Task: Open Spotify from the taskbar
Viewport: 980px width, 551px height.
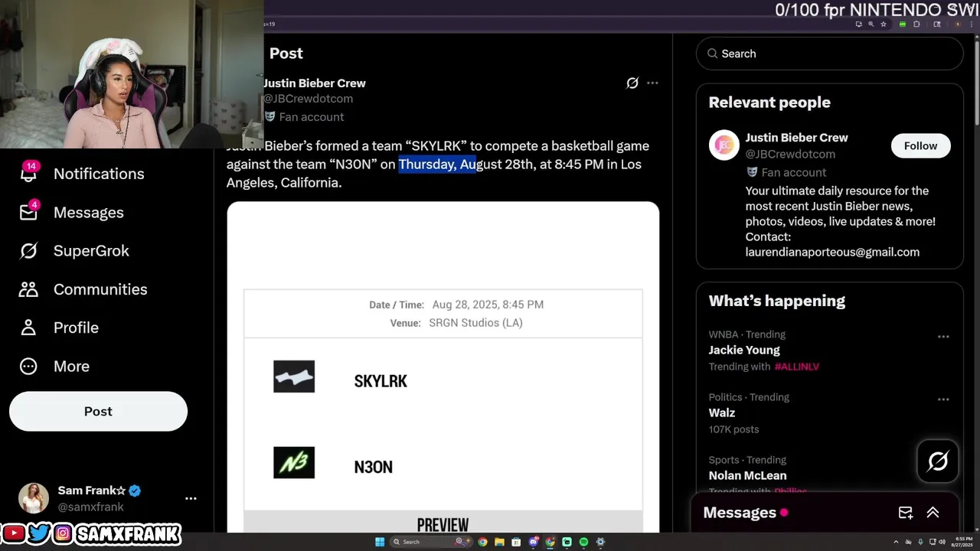Action: click(x=583, y=542)
